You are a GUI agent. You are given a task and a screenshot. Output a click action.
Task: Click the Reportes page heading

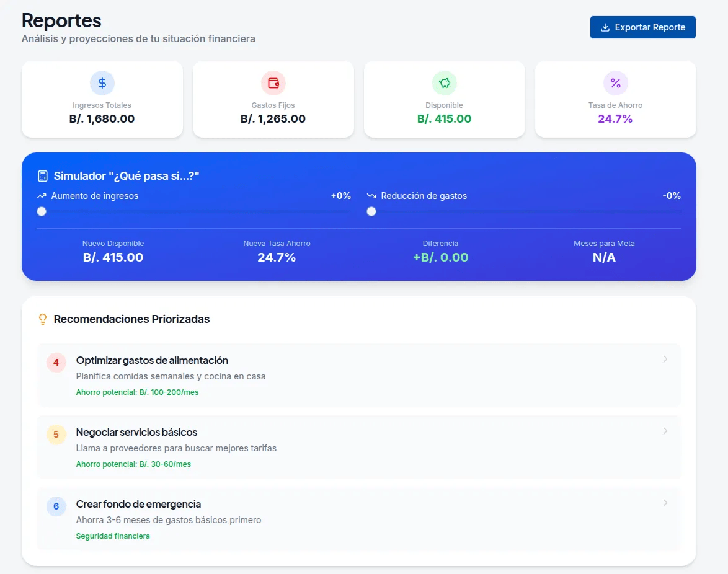point(61,21)
